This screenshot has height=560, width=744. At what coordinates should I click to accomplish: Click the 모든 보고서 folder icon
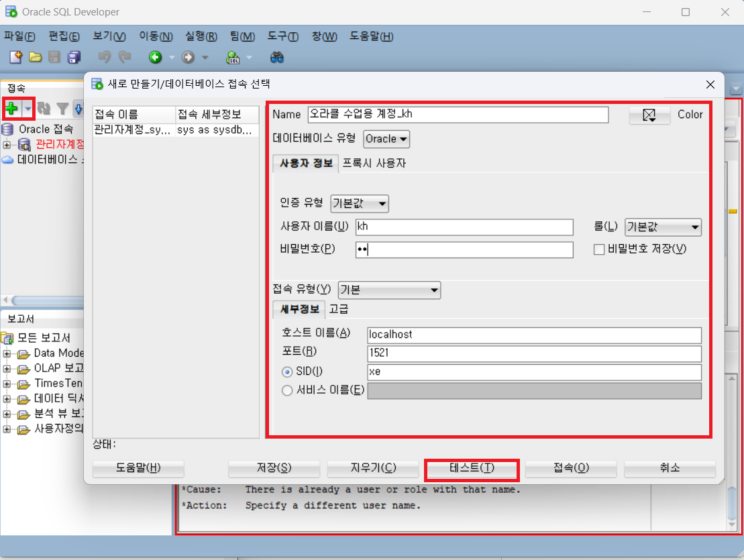(7, 338)
